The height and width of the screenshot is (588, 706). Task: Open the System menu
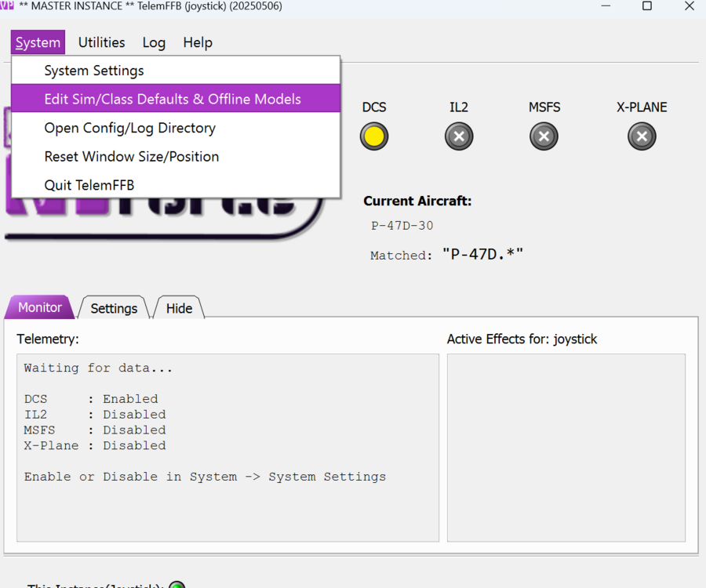tap(38, 42)
